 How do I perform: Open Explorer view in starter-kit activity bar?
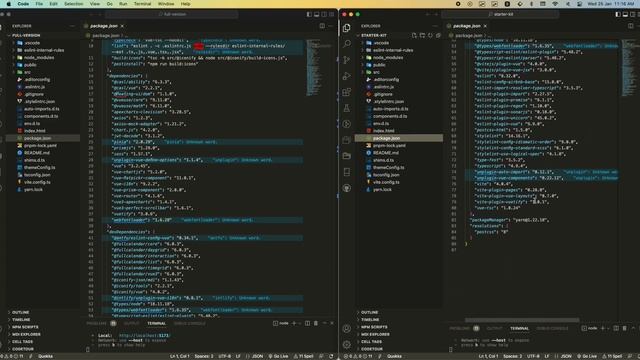(x=347, y=28)
